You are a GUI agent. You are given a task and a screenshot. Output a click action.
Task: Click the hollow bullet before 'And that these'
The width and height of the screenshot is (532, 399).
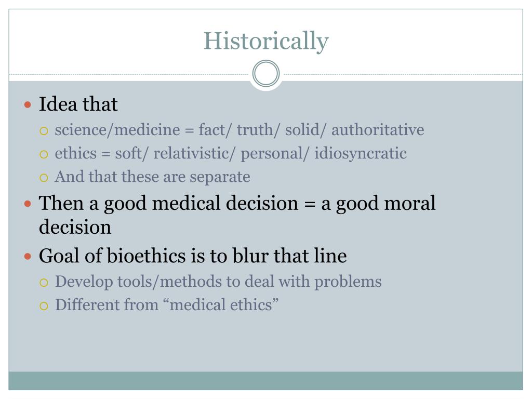44,178
